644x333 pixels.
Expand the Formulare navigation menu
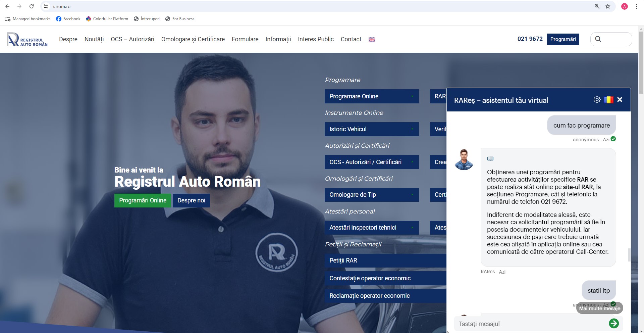(x=245, y=39)
